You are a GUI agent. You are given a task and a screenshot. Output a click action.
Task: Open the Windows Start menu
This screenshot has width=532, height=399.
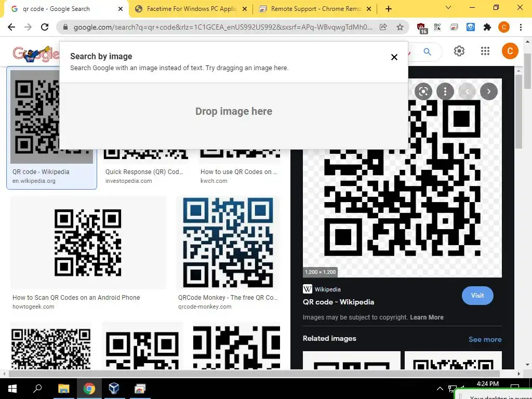(x=12, y=389)
